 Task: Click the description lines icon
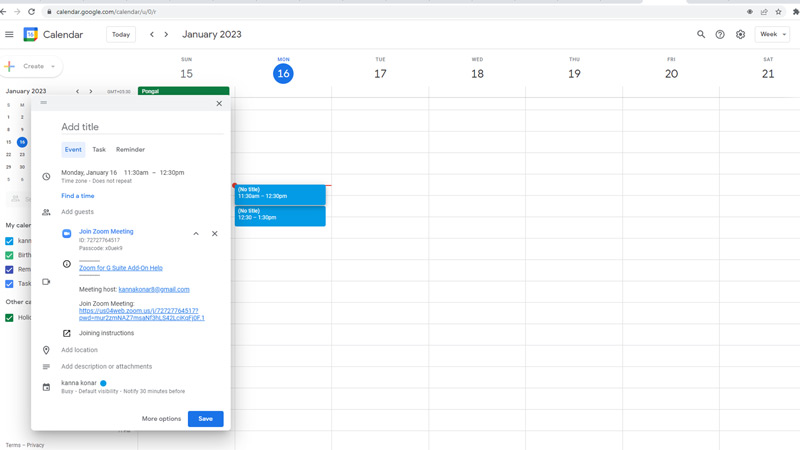click(46, 366)
